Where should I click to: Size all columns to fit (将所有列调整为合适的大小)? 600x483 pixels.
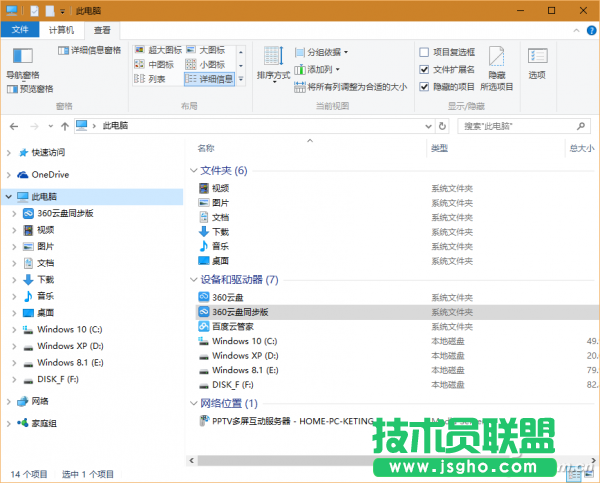click(350, 87)
